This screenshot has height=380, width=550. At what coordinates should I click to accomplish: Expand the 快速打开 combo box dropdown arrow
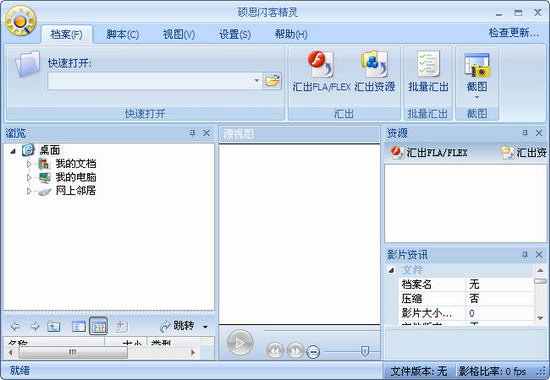point(257,81)
